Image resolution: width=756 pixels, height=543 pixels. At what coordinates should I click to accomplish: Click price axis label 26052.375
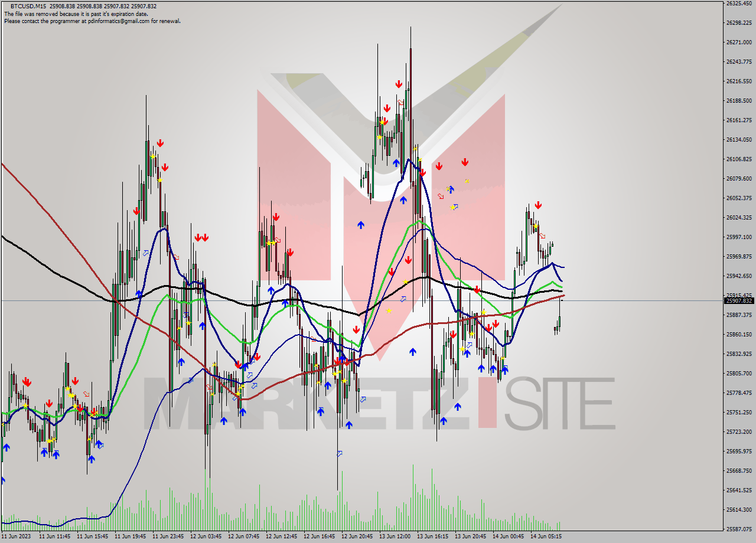click(x=739, y=198)
